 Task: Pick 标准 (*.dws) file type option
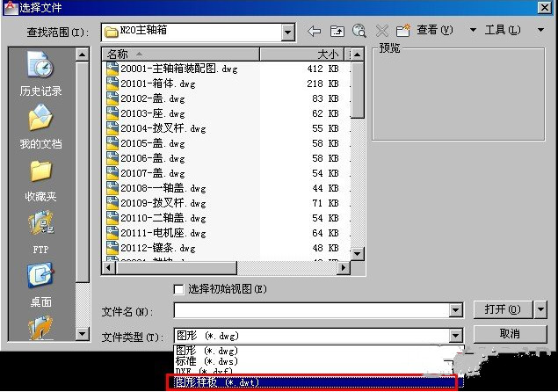click(x=207, y=361)
